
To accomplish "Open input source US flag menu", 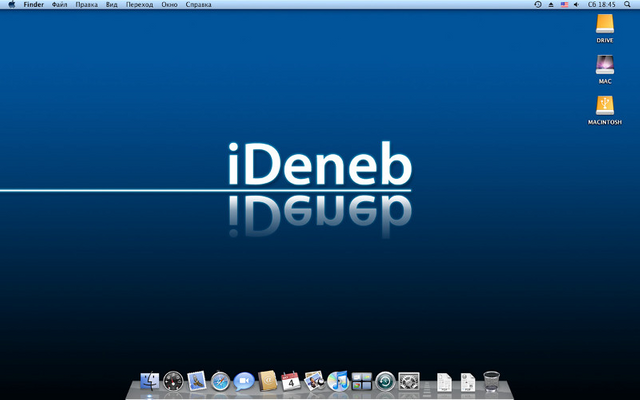I will click(564, 4).
